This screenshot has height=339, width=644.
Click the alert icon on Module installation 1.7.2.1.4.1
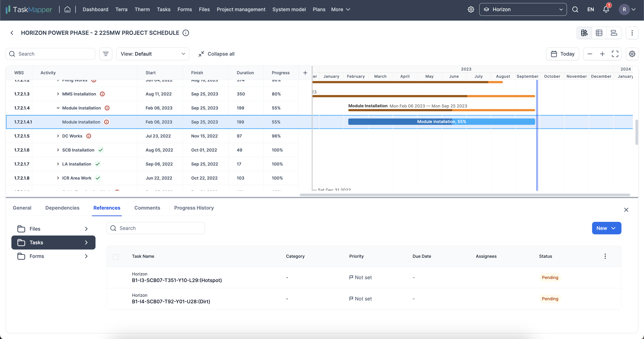click(106, 122)
